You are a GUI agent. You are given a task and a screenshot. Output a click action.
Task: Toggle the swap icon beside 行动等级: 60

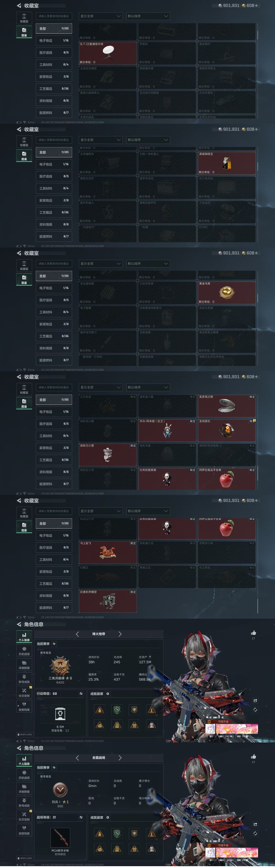point(81,693)
